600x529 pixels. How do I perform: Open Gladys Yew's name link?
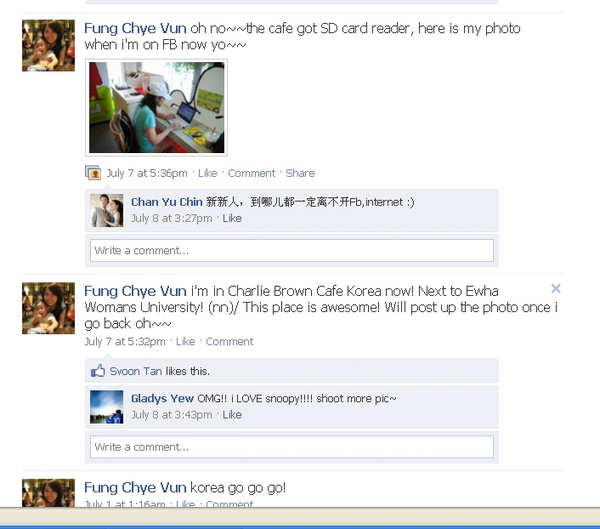click(x=162, y=398)
